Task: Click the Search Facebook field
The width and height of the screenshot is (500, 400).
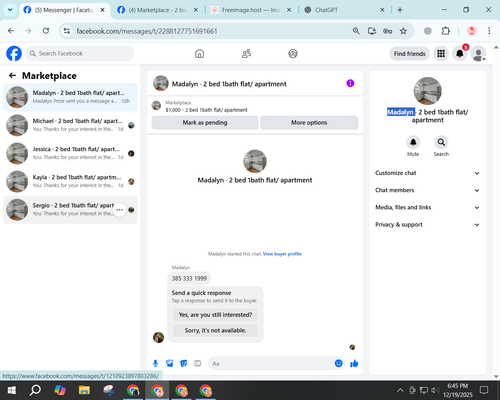Action: click(80, 53)
